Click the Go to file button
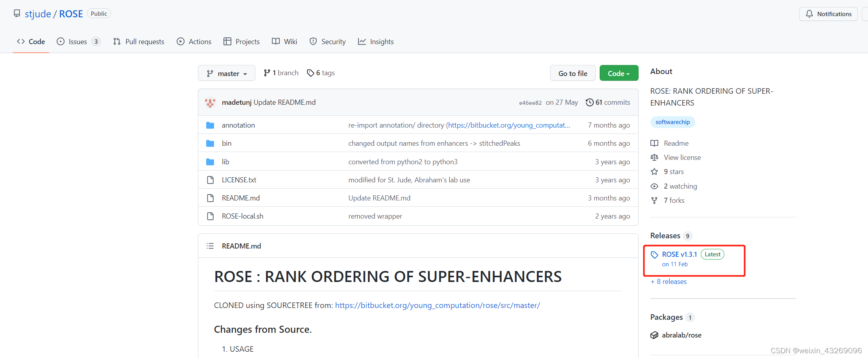Image resolution: width=868 pixels, height=358 pixels. [573, 73]
